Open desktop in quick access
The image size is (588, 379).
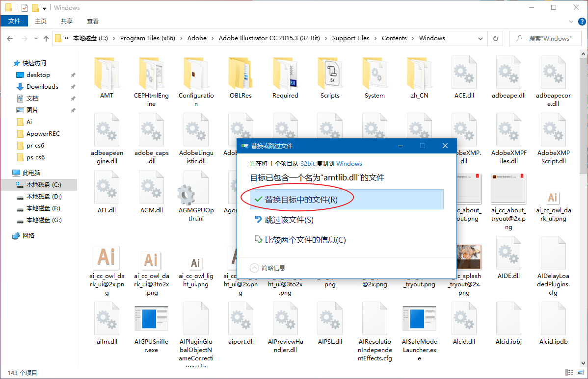point(38,75)
